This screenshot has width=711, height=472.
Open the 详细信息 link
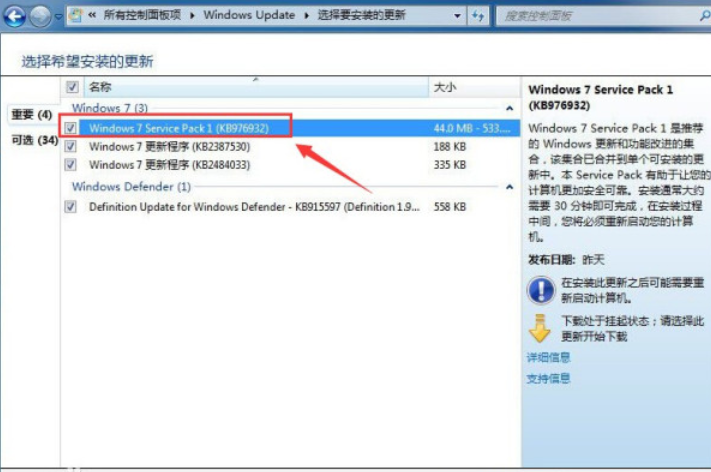548,357
